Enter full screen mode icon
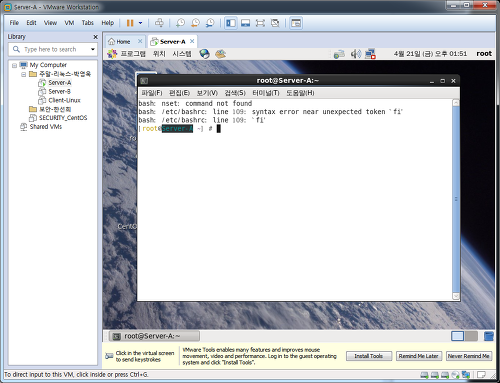The image size is (500, 383). [260, 23]
